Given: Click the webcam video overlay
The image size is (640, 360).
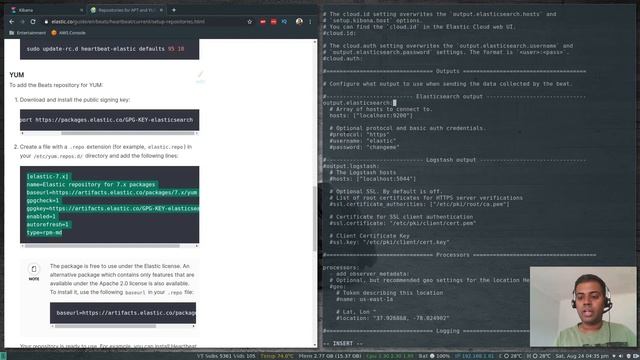Looking at the screenshot, I should coord(583,307).
